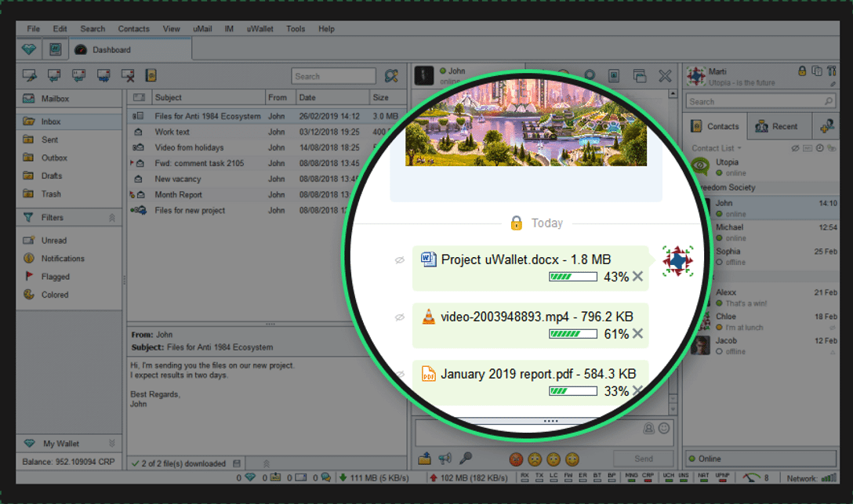Click the Send button
Viewport: 853px width, 504px height.
644,459
